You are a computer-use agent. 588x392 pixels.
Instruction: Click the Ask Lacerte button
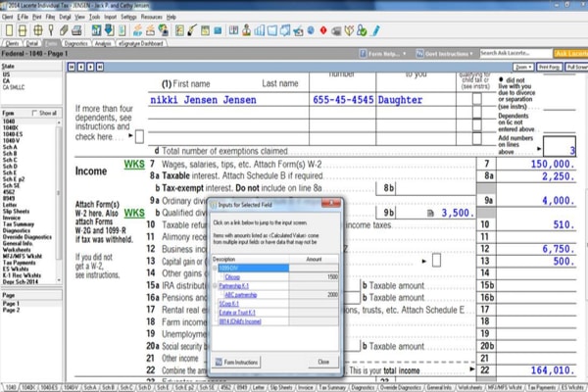pos(570,54)
